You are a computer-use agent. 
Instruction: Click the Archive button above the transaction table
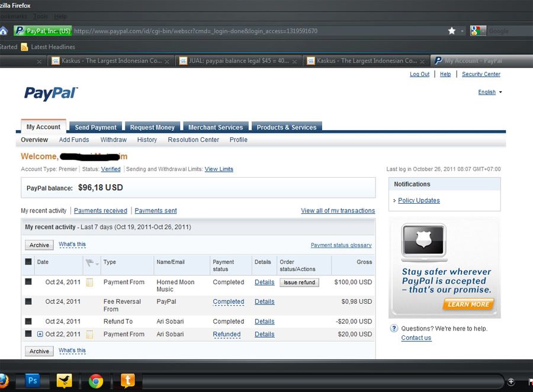tap(39, 245)
